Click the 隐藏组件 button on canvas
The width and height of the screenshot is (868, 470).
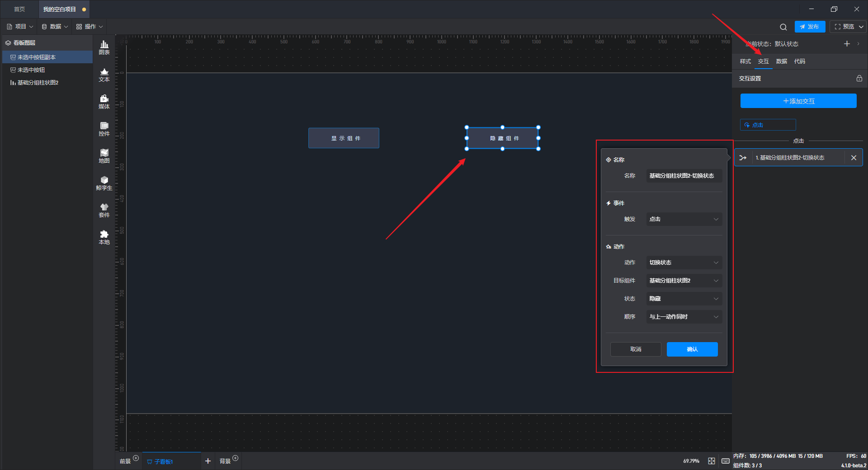[x=502, y=138]
